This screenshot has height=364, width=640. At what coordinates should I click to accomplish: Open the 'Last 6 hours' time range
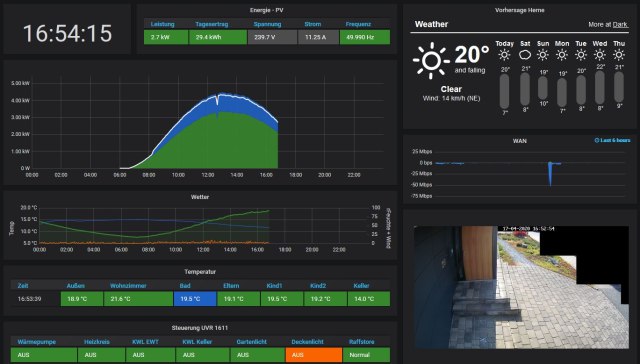coord(612,140)
